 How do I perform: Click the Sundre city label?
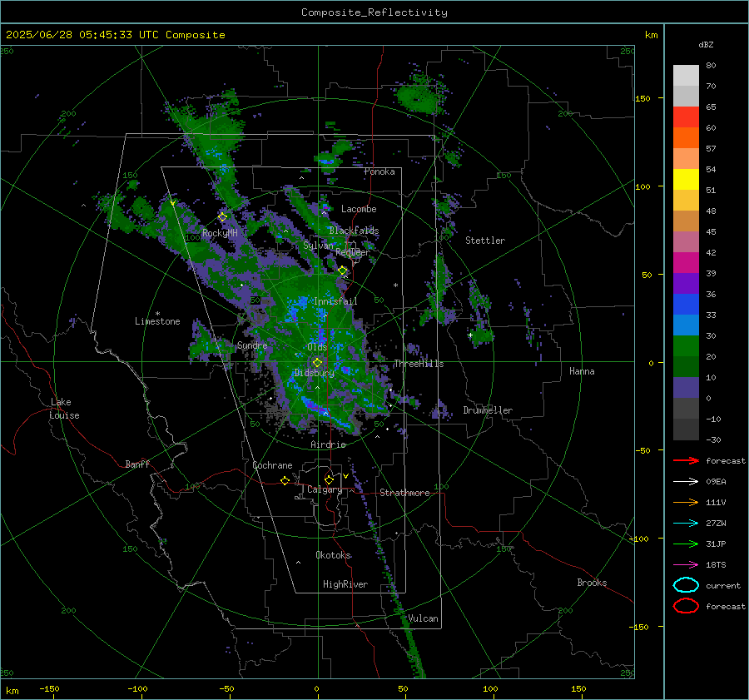[x=252, y=345]
